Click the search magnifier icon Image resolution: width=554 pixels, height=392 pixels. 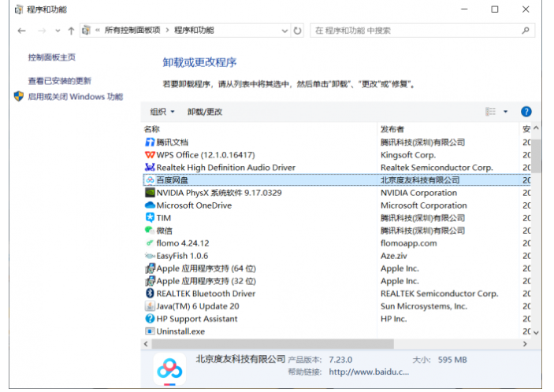point(526,31)
